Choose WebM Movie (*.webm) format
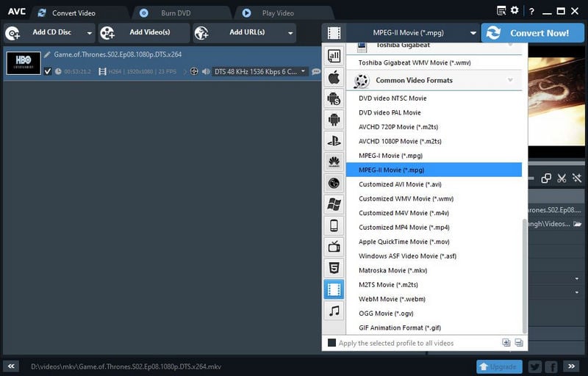The width and height of the screenshot is (588, 376). [x=434, y=299]
